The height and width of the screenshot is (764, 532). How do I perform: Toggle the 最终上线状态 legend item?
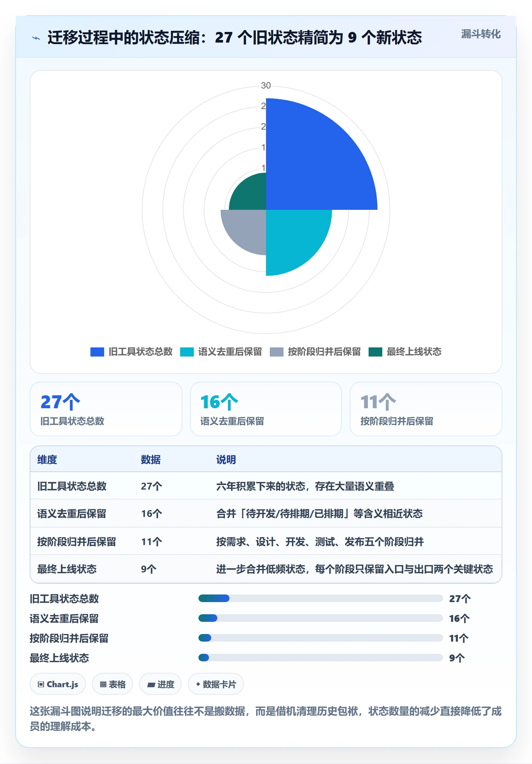(x=405, y=352)
